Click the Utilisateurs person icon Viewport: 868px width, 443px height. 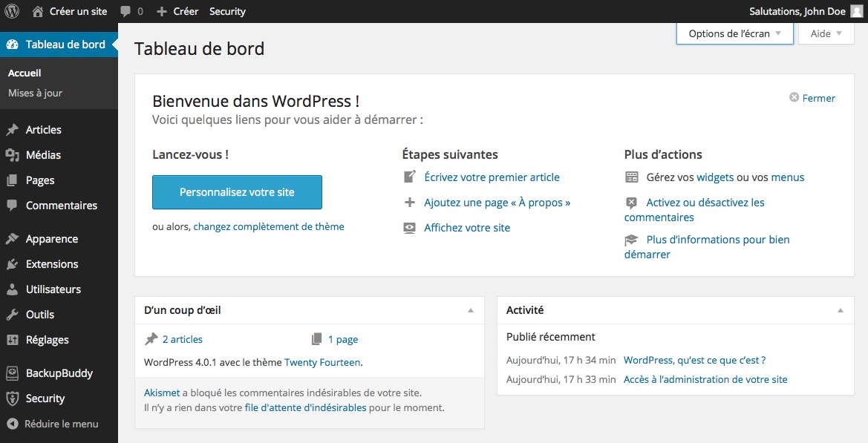coord(12,289)
